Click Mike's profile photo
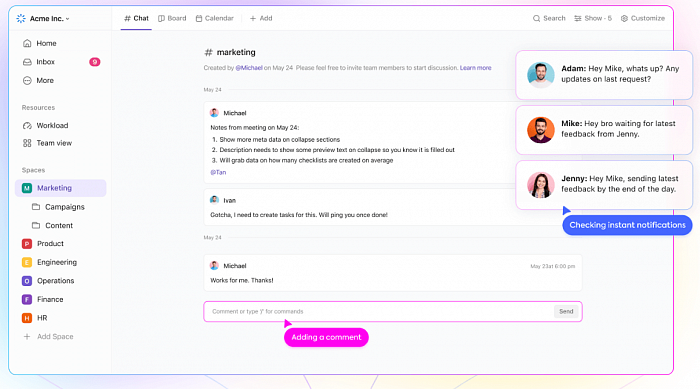Viewport: 700px width, 389px height. 541,130
